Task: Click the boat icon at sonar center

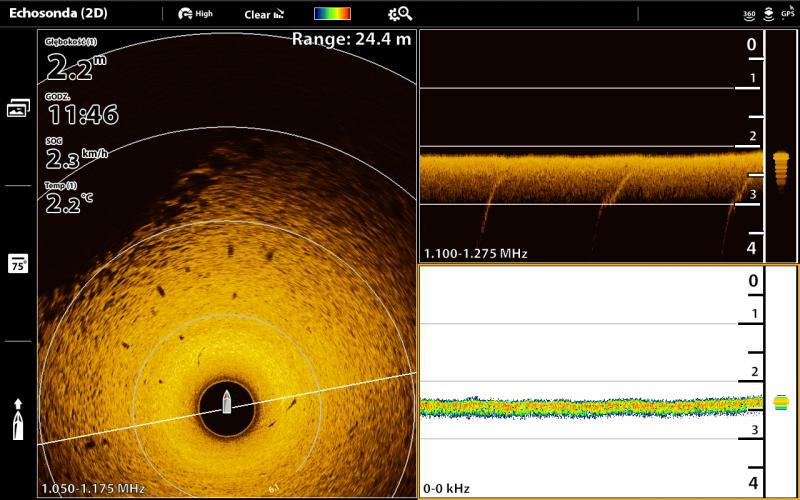Action: pos(227,401)
